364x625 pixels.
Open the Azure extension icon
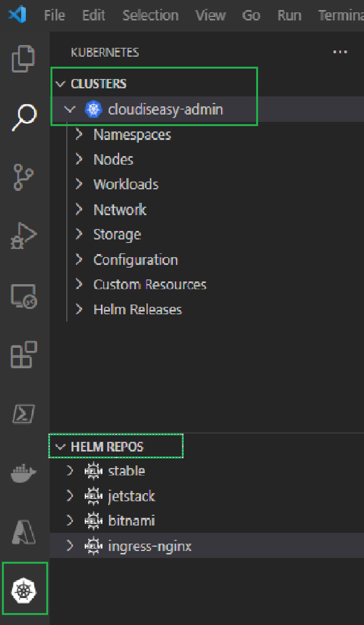click(24, 531)
